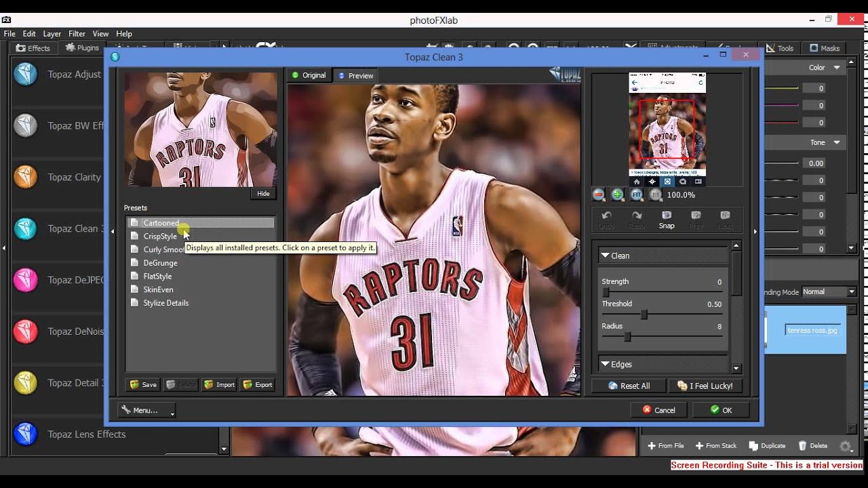
Task: Click the Reset All button
Action: 629,386
